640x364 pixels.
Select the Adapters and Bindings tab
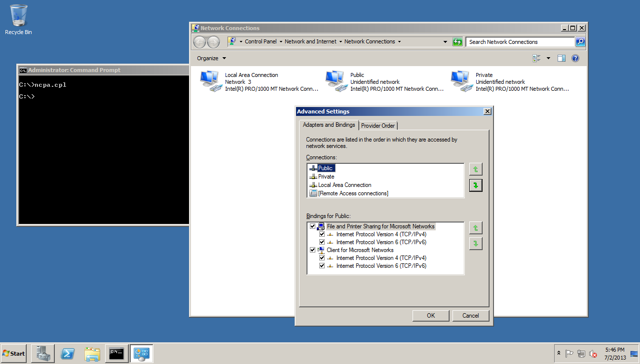(329, 125)
